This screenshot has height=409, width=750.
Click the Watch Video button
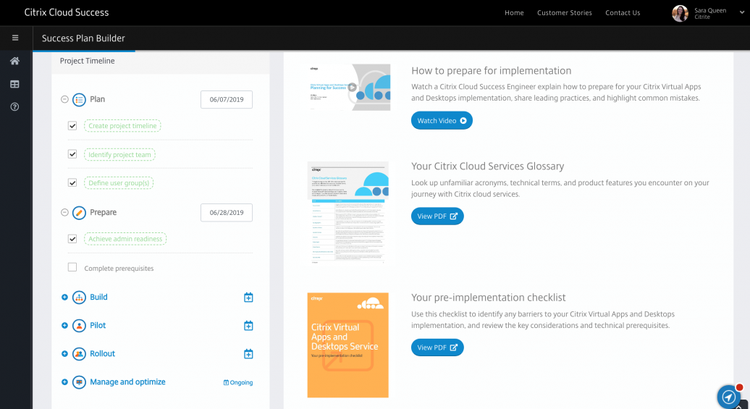[441, 121]
